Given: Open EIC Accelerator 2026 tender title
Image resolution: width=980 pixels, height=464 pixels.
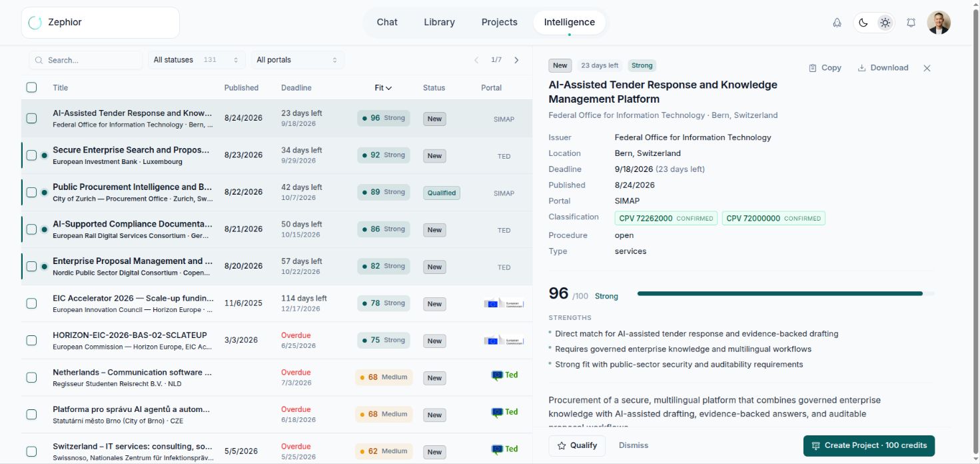Looking at the screenshot, I should [x=133, y=298].
